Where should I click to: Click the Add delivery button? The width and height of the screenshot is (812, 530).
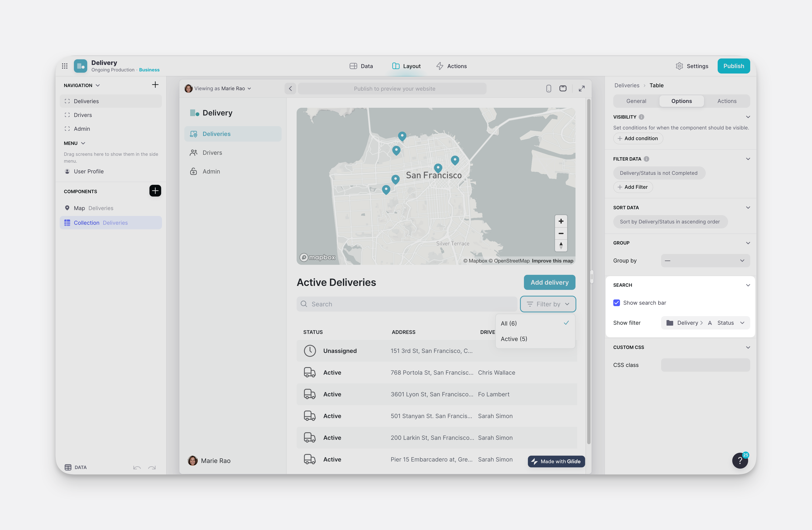tap(549, 282)
